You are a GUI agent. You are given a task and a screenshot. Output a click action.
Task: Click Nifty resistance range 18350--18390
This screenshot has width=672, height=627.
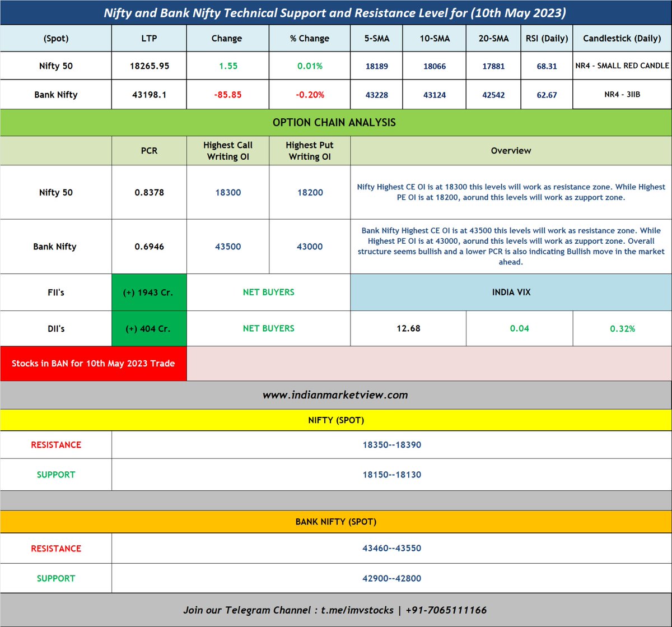tap(391, 445)
